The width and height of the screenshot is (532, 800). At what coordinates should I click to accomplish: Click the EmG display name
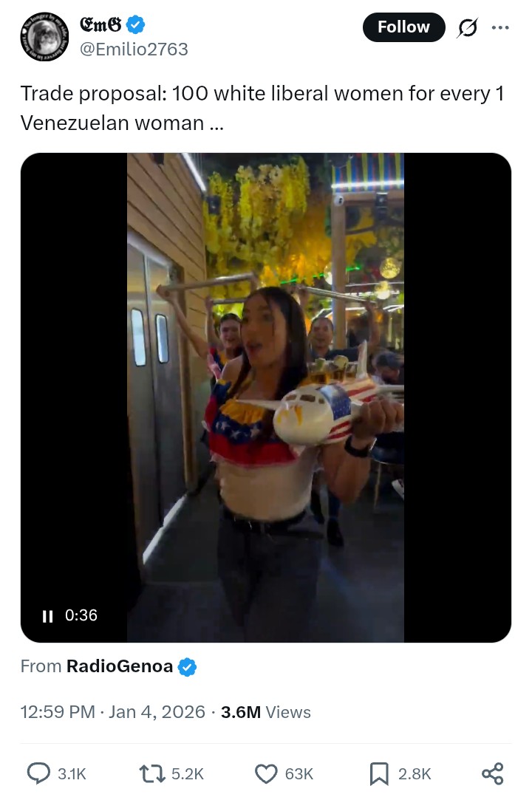[x=100, y=24]
